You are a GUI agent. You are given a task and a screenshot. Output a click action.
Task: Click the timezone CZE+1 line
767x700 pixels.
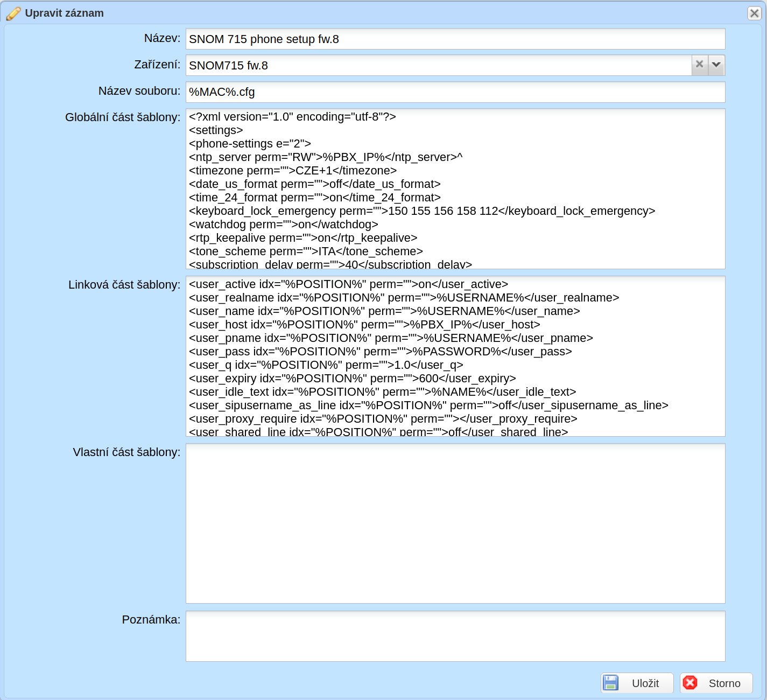pyautogui.click(x=293, y=171)
